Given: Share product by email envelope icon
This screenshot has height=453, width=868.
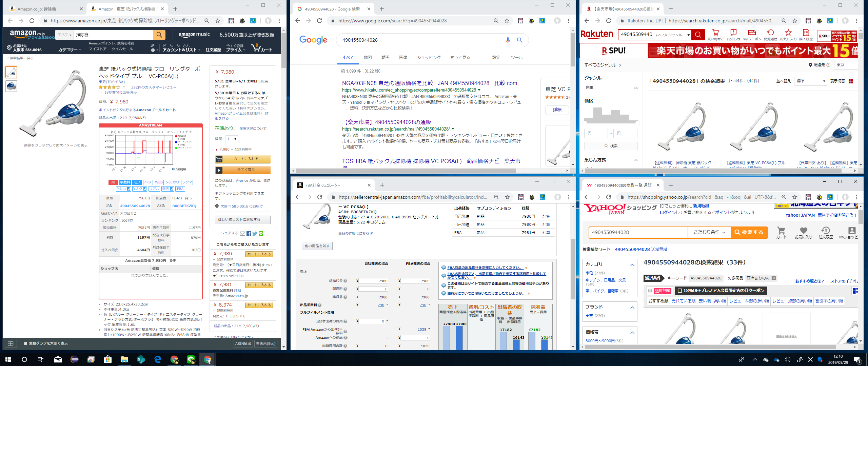Looking at the screenshot, I should pos(242,234).
